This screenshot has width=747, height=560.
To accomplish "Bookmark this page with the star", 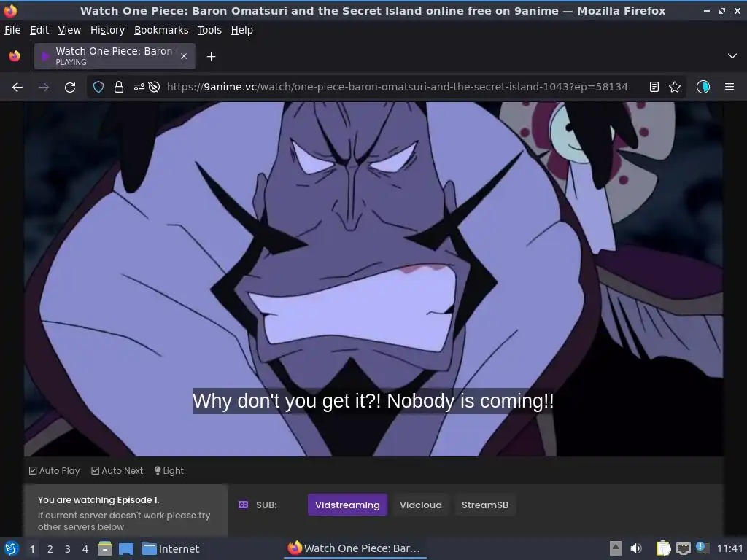I will tap(675, 87).
